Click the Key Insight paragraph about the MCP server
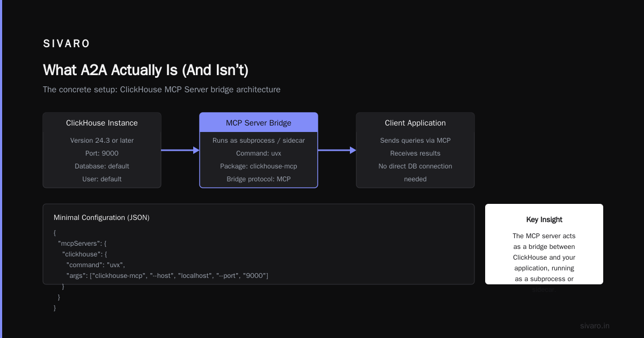The image size is (644, 338). [544, 263]
